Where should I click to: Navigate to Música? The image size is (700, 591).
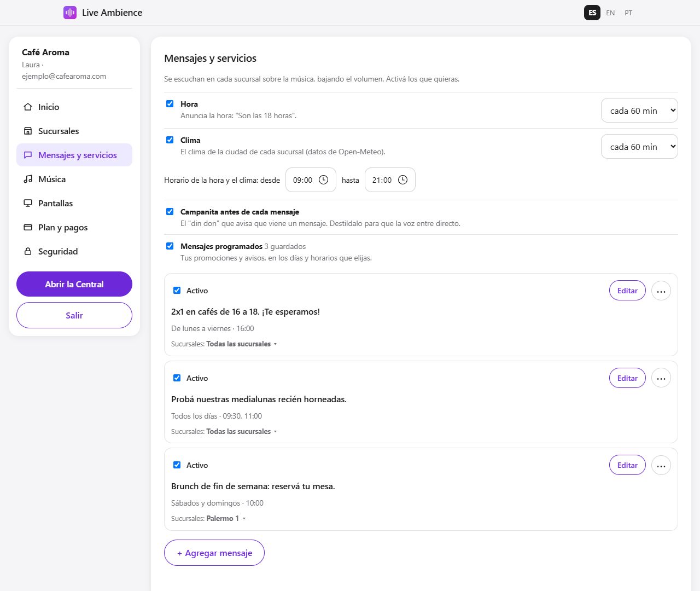click(x=74, y=179)
